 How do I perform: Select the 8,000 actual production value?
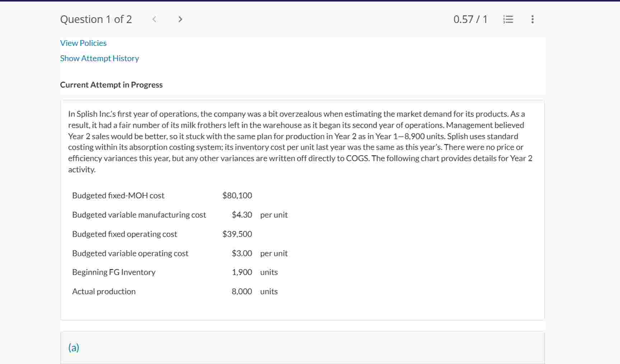tap(242, 292)
